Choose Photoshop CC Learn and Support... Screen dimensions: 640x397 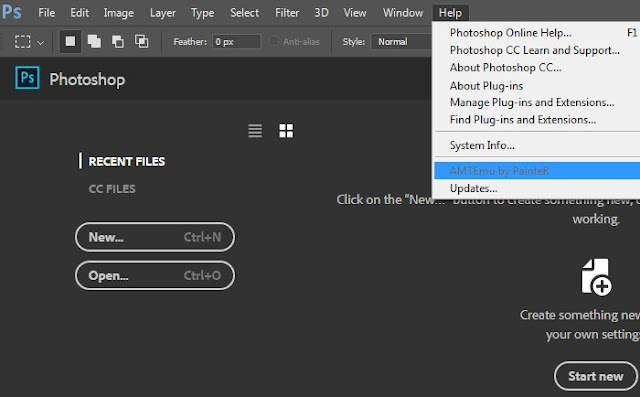coord(537,50)
